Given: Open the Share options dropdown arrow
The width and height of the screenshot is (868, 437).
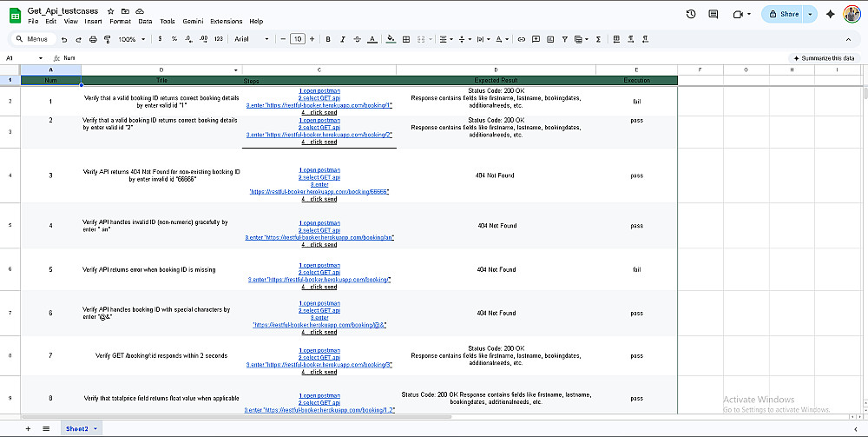Looking at the screenshot, I should pos(811,14).
